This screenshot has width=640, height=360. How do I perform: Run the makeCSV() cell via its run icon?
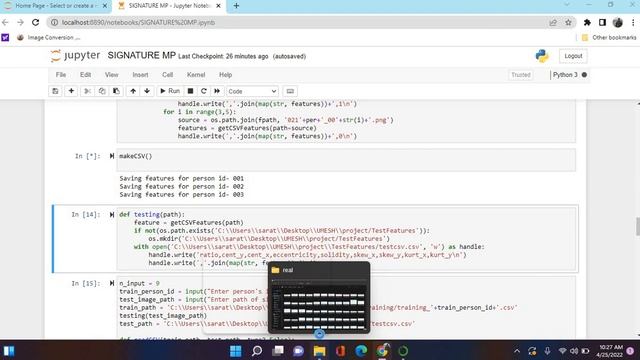point(111,156)
